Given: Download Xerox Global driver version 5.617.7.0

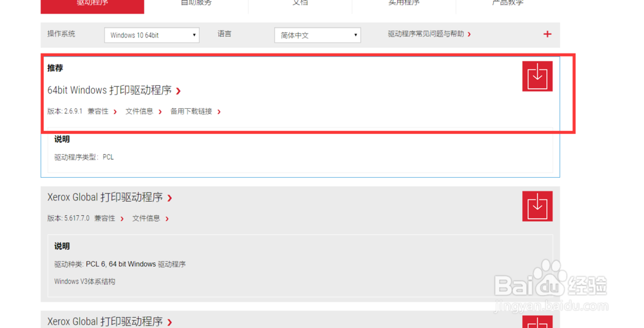Looking at the screenshot, I should point(537,206).
